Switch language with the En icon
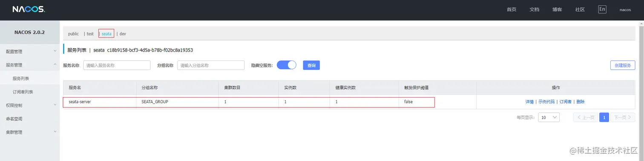 point(602,9)
